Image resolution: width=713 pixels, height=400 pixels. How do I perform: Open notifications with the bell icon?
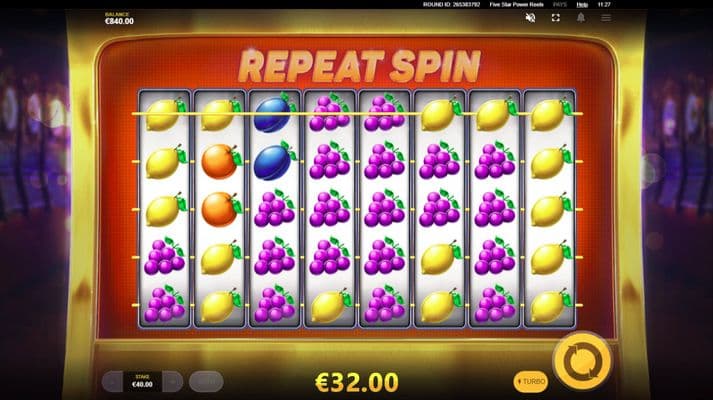(581, 18)
